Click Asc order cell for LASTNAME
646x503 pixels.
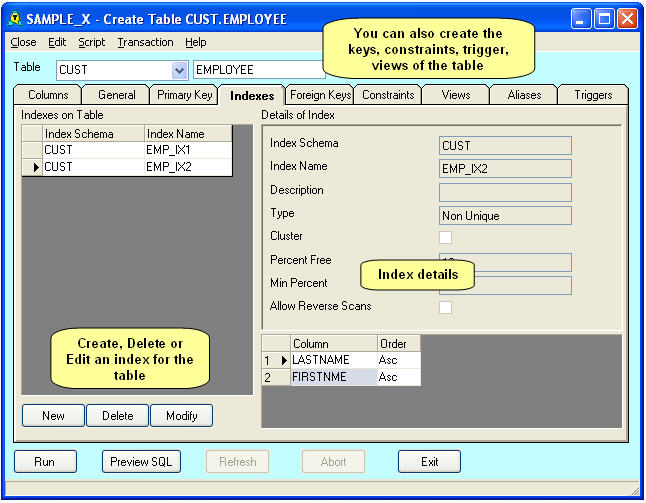pos(399,360)
